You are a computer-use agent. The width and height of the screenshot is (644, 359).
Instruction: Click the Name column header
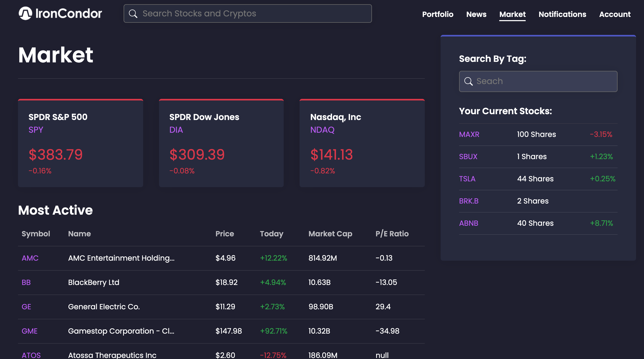pyautogui.click(x=80, y=234)
